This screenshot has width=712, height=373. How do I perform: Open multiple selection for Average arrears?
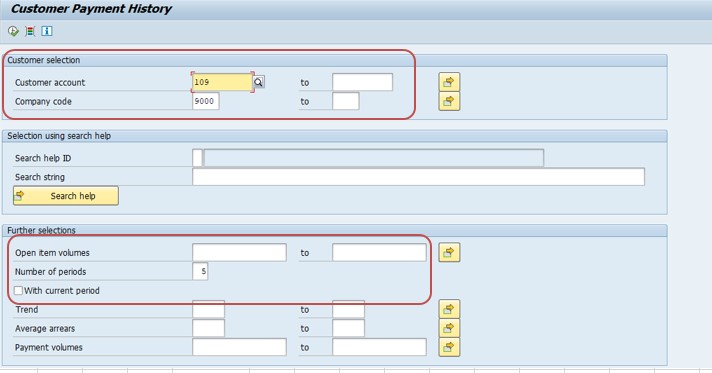coord(449,328)
